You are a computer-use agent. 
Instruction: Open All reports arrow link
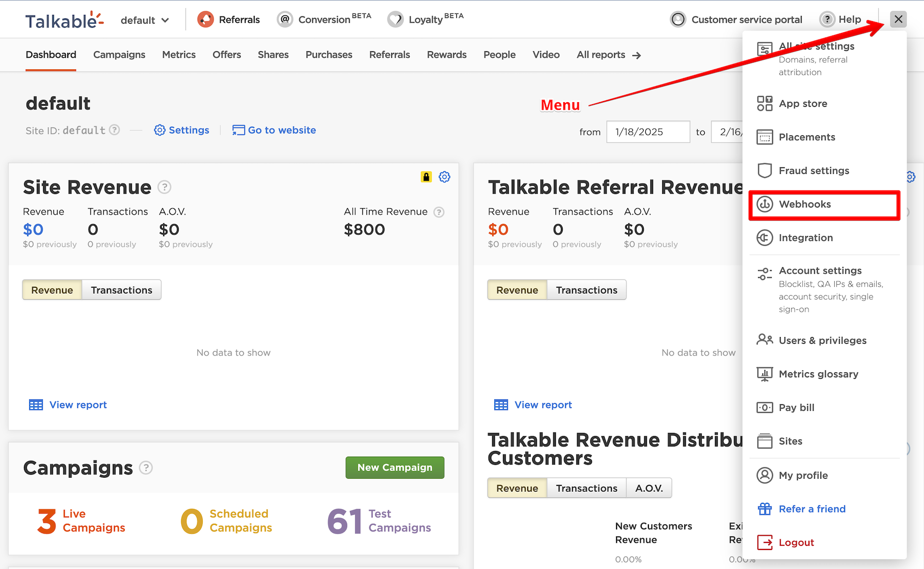609,54
